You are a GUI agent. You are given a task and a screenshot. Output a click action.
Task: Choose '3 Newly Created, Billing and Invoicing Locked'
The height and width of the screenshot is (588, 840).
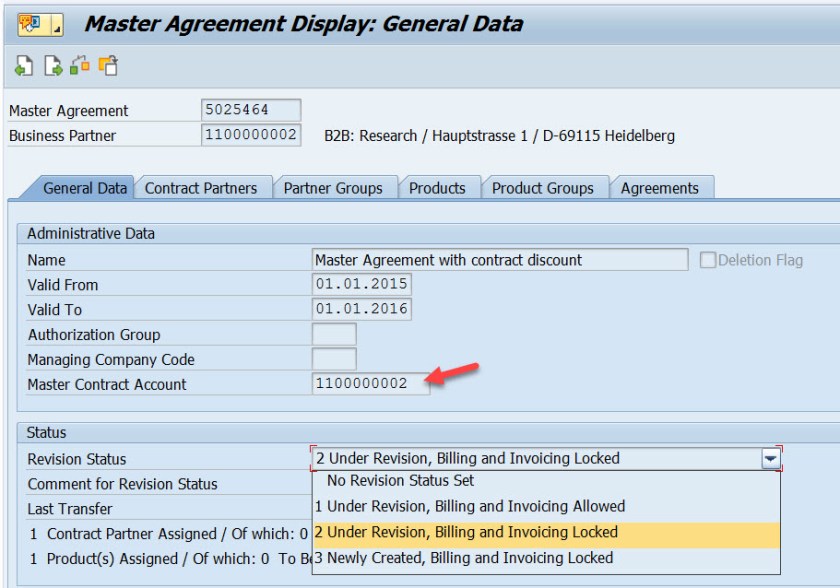pyautogui.click(x=546, y=558)
